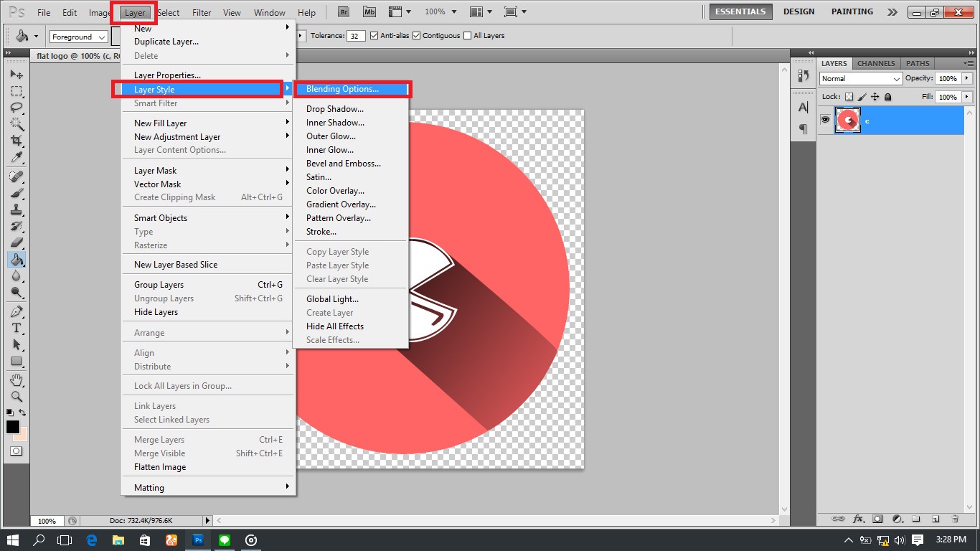Select the History Brush tool
Viewport: 980px width, 551px height.
tap(17, 226)
